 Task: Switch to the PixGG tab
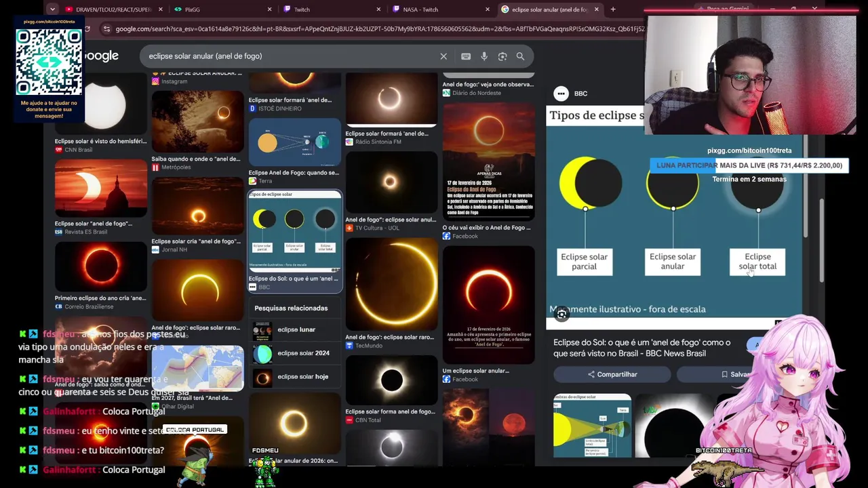click(222, 9)
